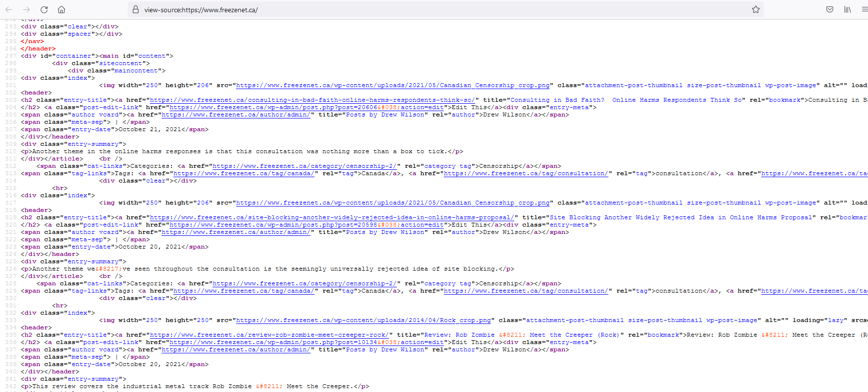
Task: Click 'Drew Wilson' author name on line 321
Action: coord(505,232)
